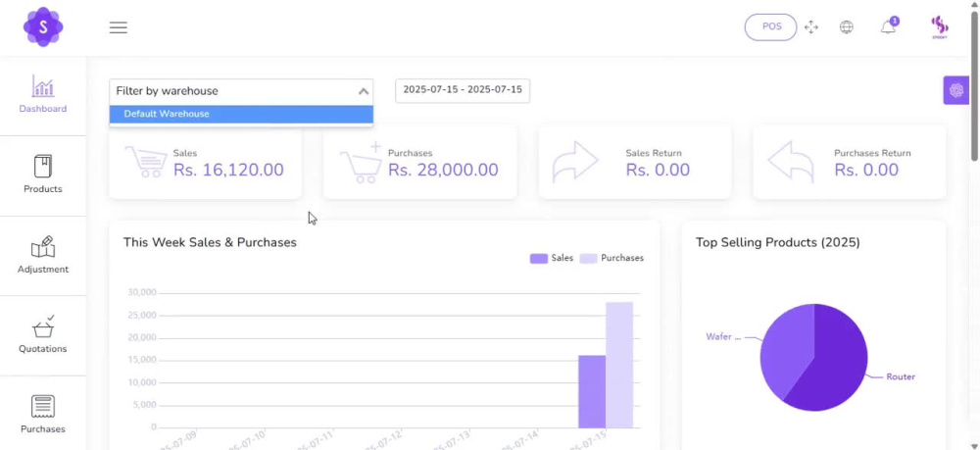980x450 pixels.
Task: Collapse the warehouse filter chevron
Action: coord(364,91)
